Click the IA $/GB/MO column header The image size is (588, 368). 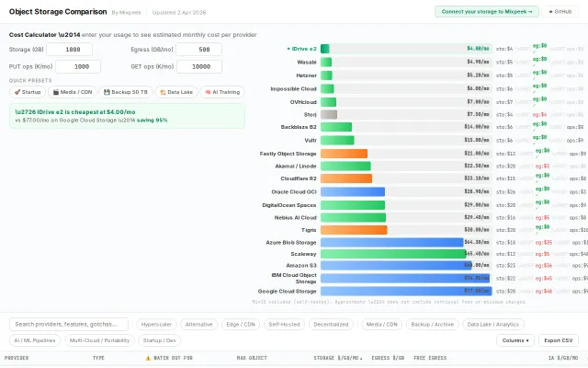[563, 358]
